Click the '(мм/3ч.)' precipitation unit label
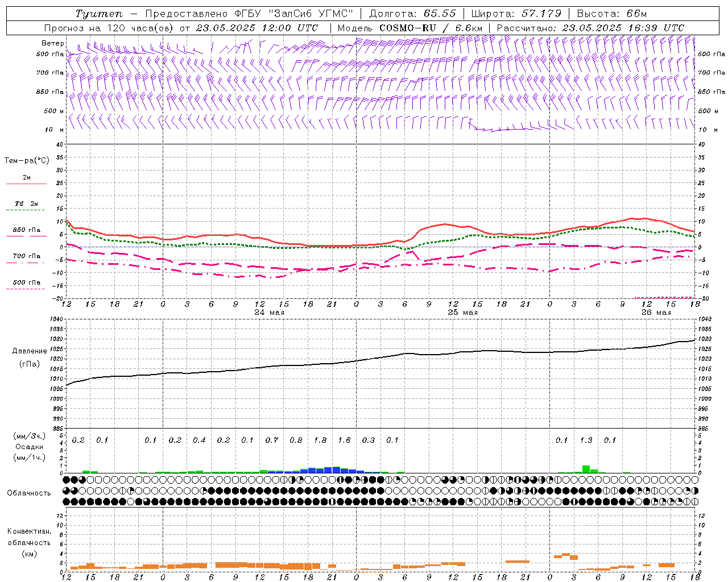728x582 pixels. (x=28, y=436)
